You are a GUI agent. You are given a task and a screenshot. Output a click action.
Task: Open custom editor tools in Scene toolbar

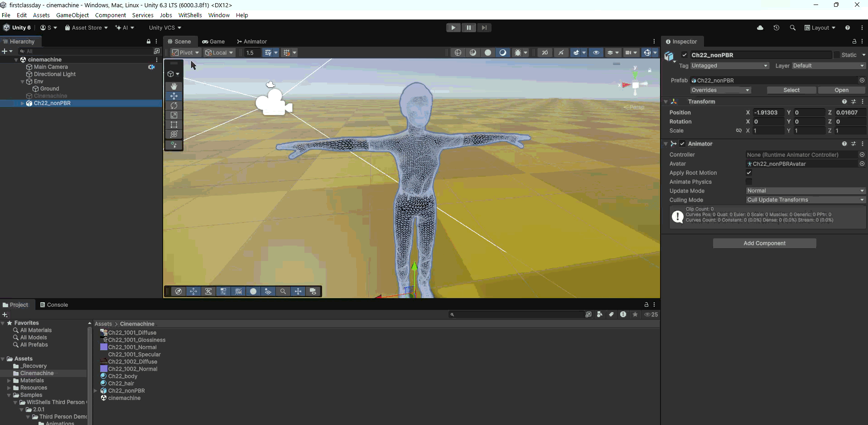pyautogui.click(x=174, y=145)
